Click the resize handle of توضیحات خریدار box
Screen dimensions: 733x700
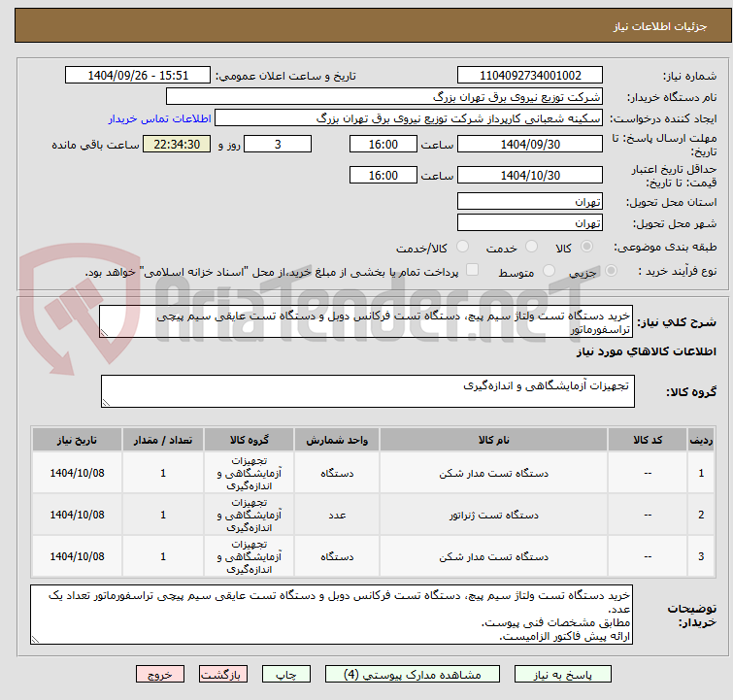tap(36, 639)
